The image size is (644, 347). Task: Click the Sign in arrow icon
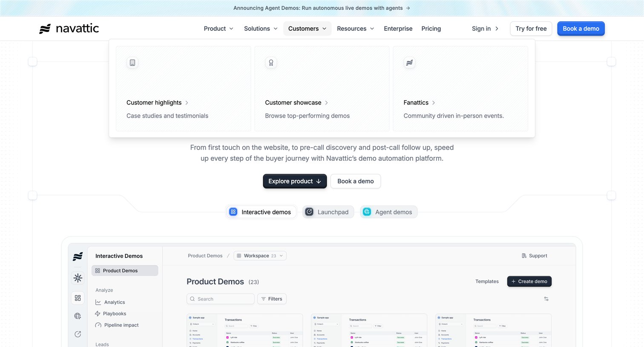tap(497, 29)
